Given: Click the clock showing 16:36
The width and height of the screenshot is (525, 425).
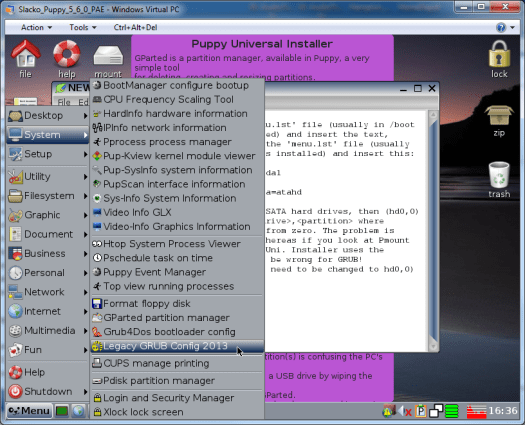Looking at the screenshot, I should pyautogui.click(x=503, y=411).
